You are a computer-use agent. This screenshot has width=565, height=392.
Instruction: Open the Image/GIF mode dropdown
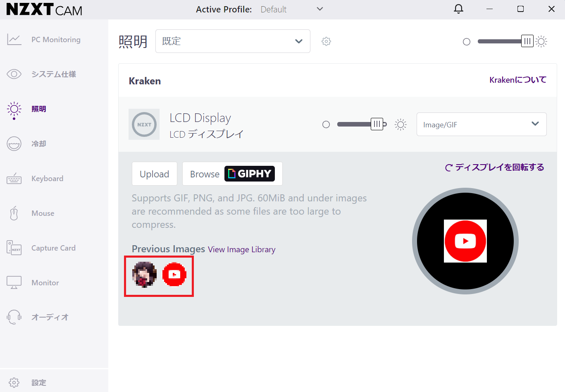(482, 124)
